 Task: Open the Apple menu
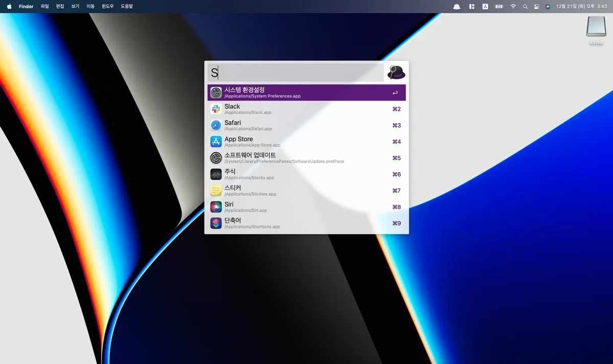(x=9, y=6)
